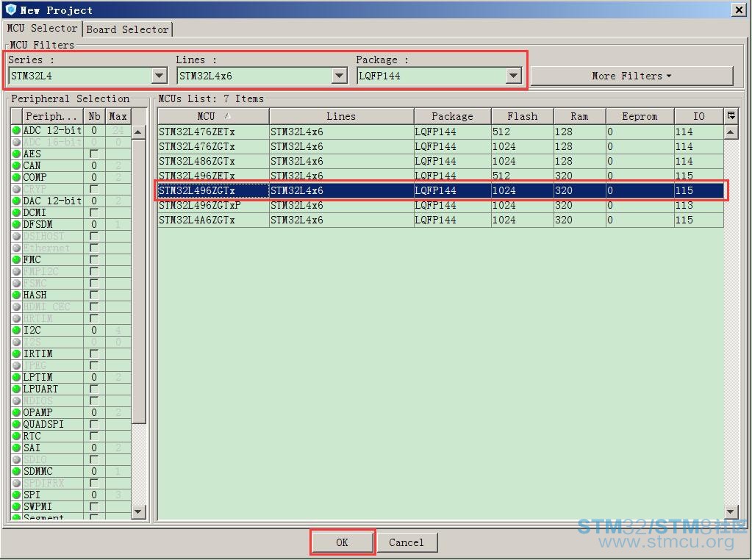Click the sort arrow in MCU column header
Image resolution: width=752 pixels, height=560 pixels.
point(228,115)
